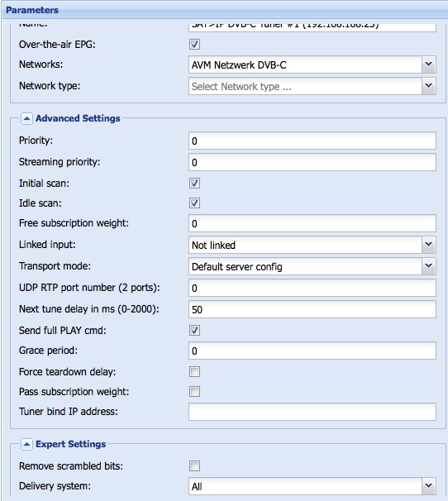Click the Priority input field
The width and height of the screenshot is (448, 501).
click(x=312, y=141)
